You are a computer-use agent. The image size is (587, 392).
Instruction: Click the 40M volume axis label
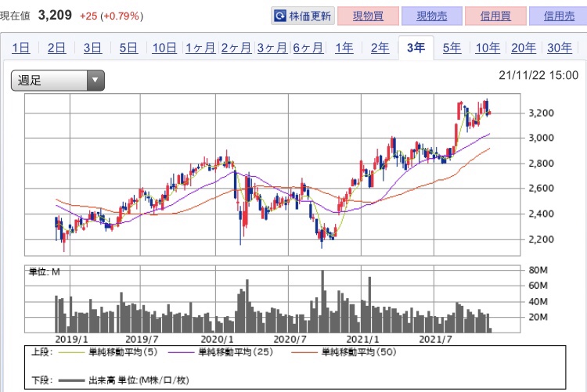click(538, 302)
